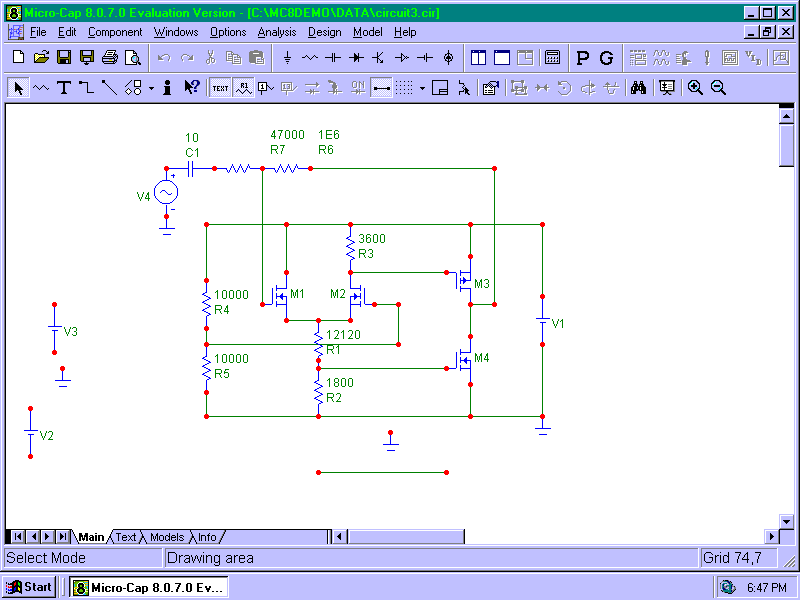Click the G toolbar button
The height and width of the screenshot is (600, 800).
[x=606, y=57]
